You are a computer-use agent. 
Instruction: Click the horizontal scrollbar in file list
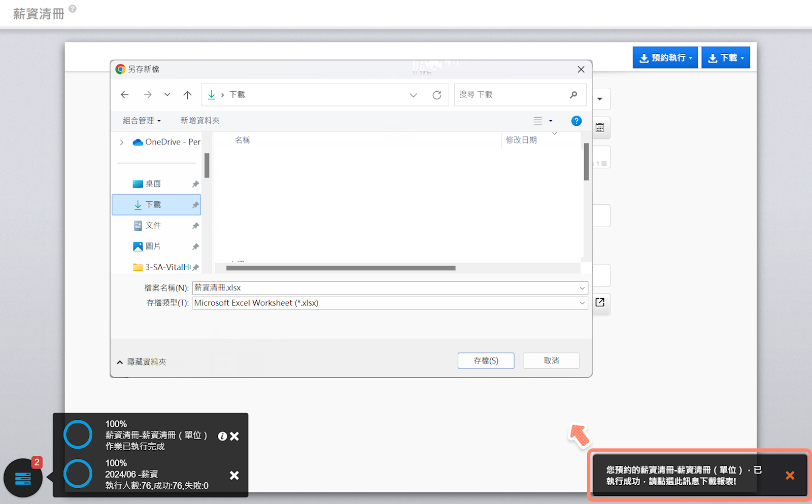pos(341,268)
